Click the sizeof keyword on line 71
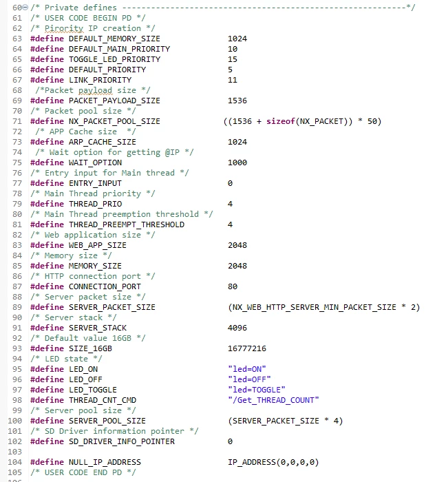Viewport: 448px width, 482px height. [281, 121]
